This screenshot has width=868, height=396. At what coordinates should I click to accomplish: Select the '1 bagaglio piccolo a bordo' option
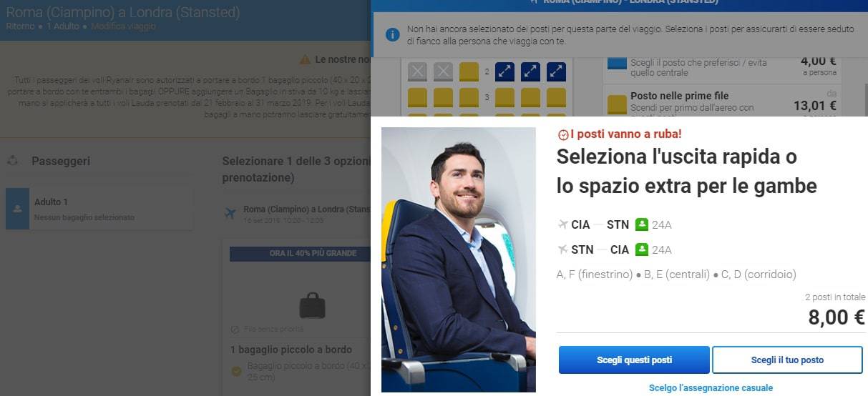pos(291,350)
